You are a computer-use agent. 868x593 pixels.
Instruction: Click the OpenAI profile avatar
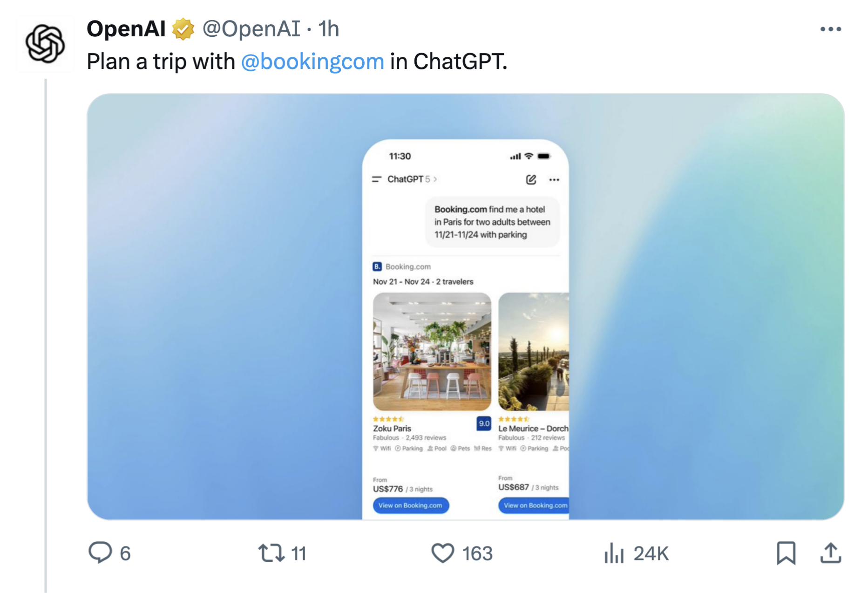45,44
